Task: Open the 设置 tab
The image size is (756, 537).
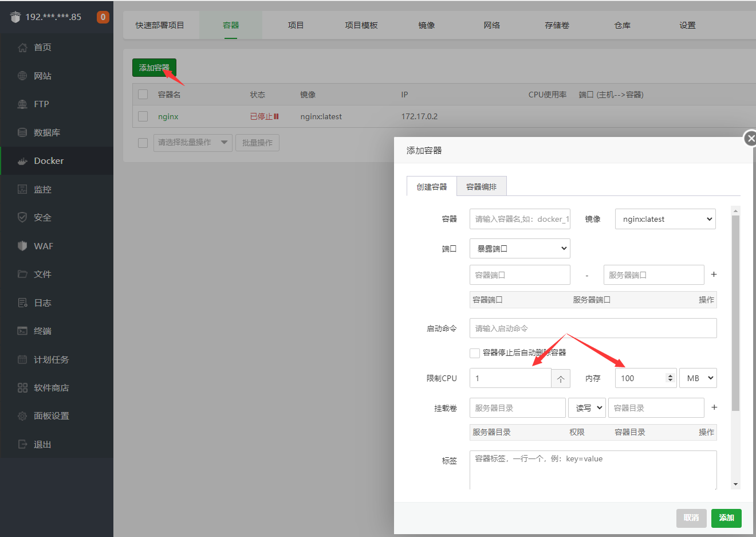Action: 688,25
